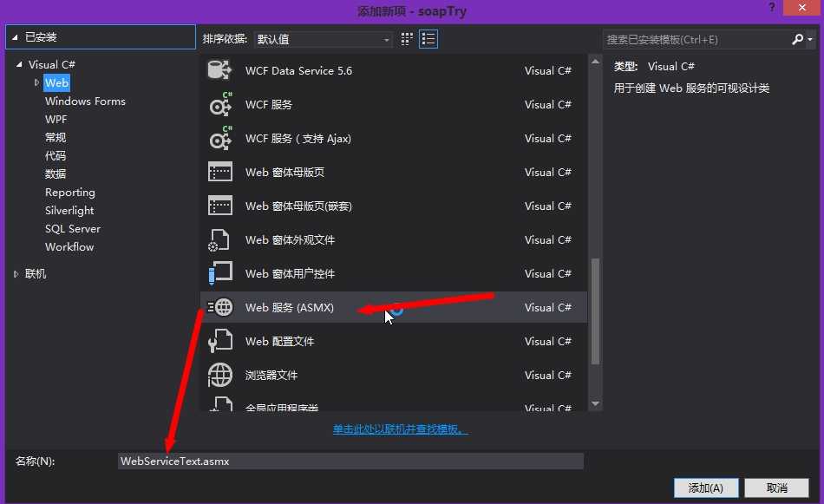Select the WPF category
Screen dimensions: 824x504
(x=56, y=120)
